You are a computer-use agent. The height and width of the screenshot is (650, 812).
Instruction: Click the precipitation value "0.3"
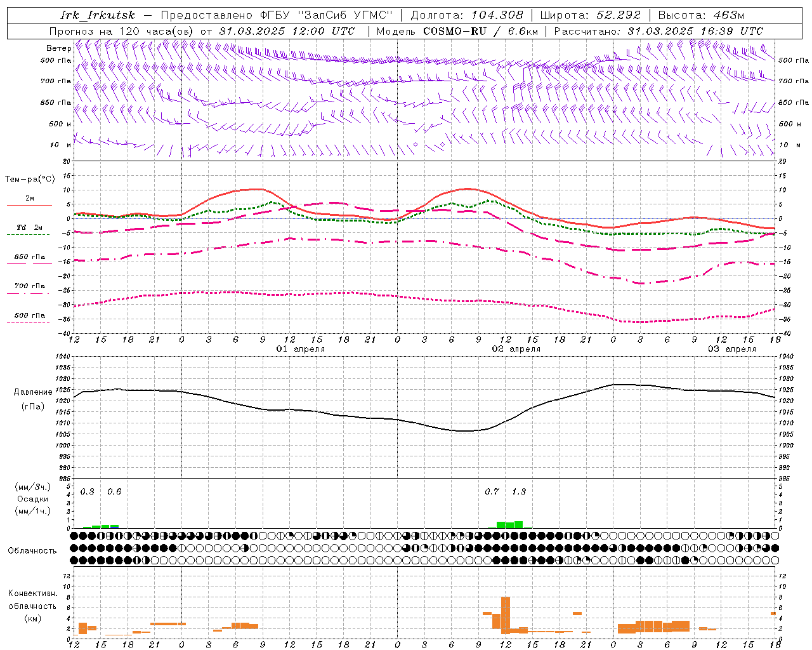pos(88,492)
